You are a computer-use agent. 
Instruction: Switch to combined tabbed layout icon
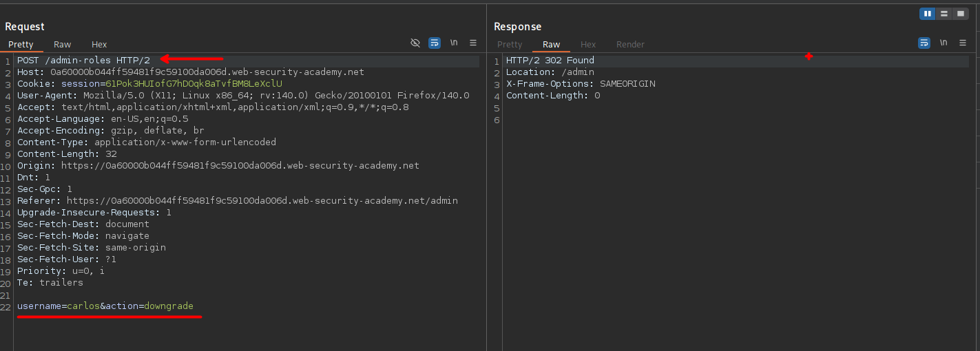tap(960, 14)
